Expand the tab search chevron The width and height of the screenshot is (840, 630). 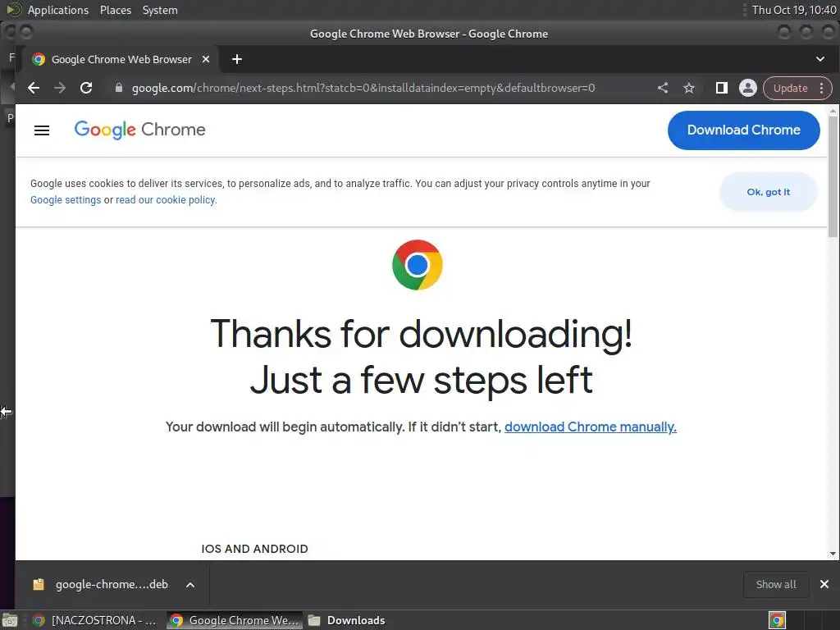[820, 59]
